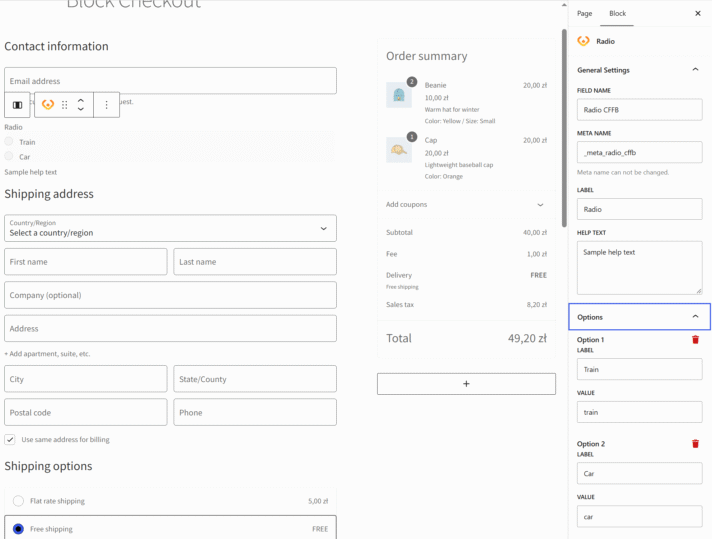712x539 pixels.
Task: Click the orange Radio block type icon in toolbar
Action: click(x=48, y=105)
